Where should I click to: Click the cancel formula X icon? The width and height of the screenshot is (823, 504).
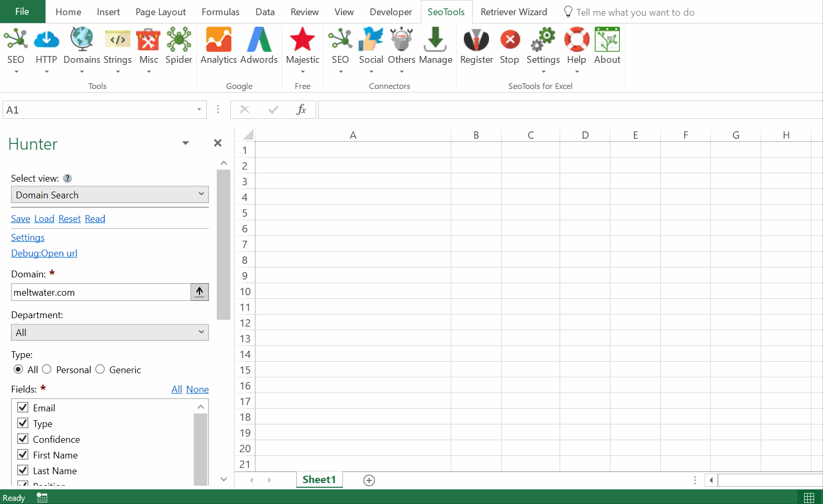coord(244,110)
